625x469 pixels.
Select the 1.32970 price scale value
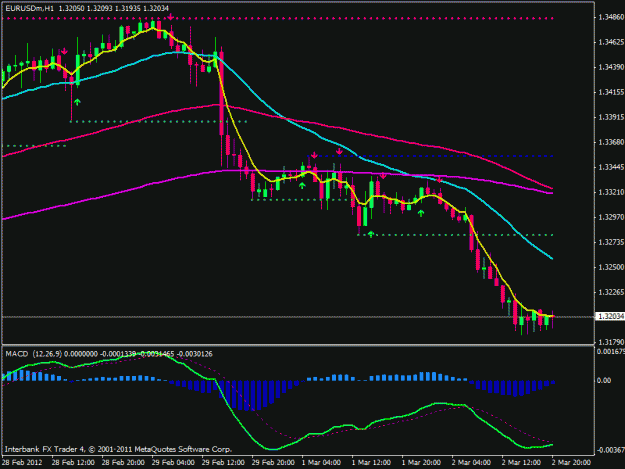tap(611, 218)
